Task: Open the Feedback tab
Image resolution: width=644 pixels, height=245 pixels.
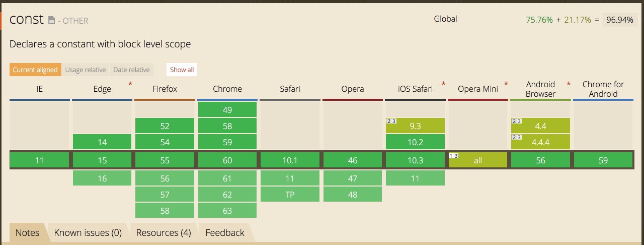Action: [225, 232]
